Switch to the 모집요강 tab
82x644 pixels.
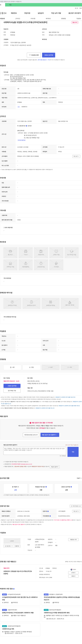point(2,19)
